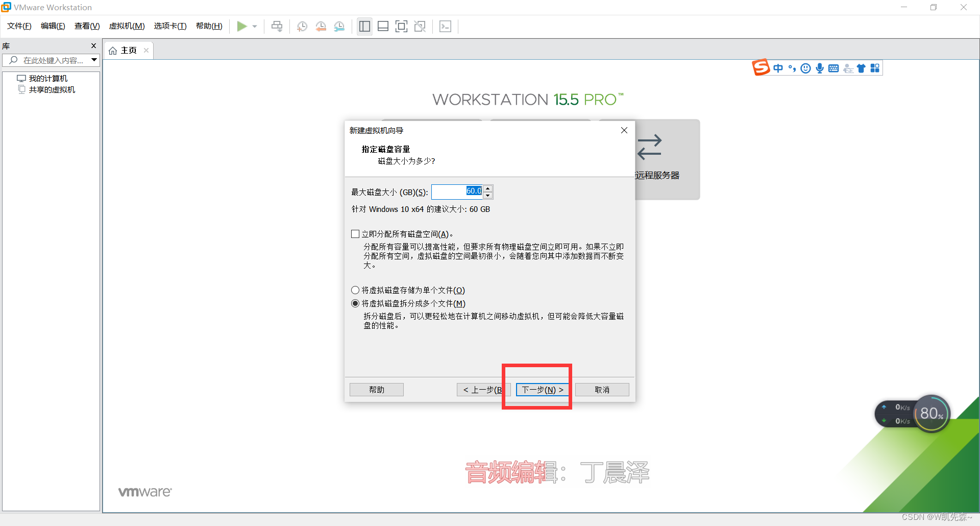Click the vmware logo at bottom left
980x526 pixels.
[x=145, y=492]
